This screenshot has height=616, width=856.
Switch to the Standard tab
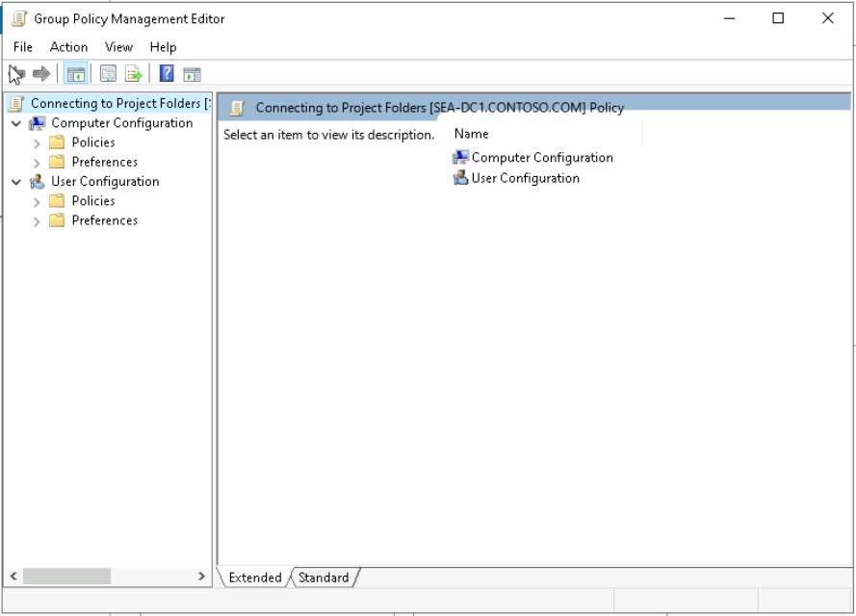pyautogui.click(x=324, y=577)
